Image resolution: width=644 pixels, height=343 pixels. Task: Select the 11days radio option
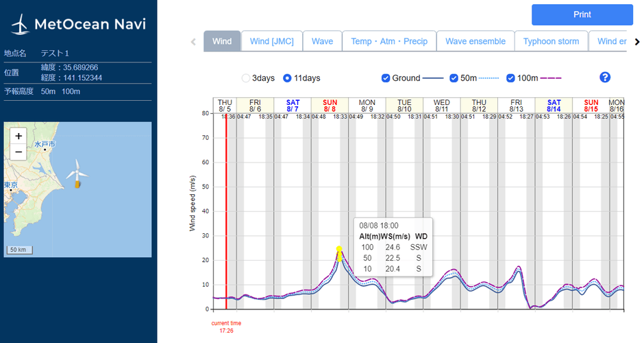287,78
